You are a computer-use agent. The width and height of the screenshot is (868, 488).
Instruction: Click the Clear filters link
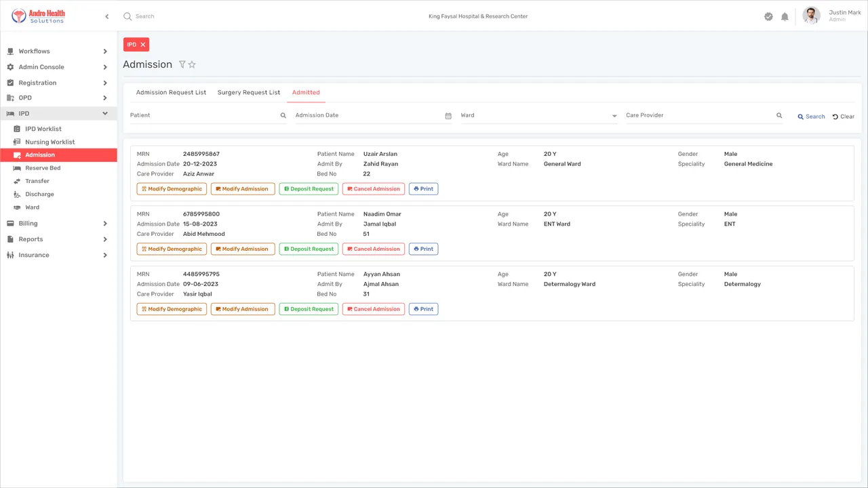coord(844,117)
